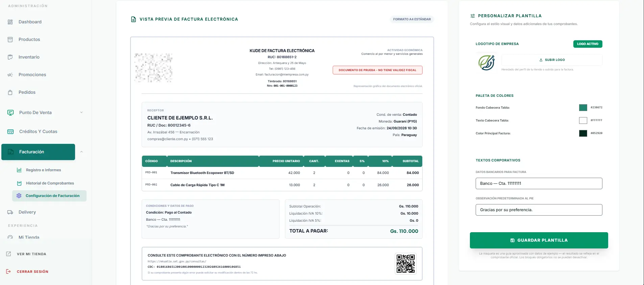Click the Transmisor Bluetooth Ecopower BT/SD row
The width and height of the screenshot is (644, 285).
[x=282, y=173]
